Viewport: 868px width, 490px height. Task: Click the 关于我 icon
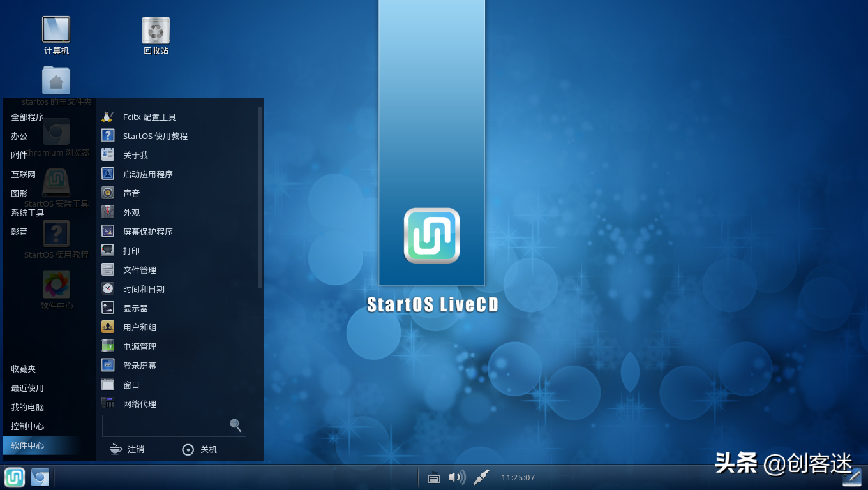click(108, 155)
